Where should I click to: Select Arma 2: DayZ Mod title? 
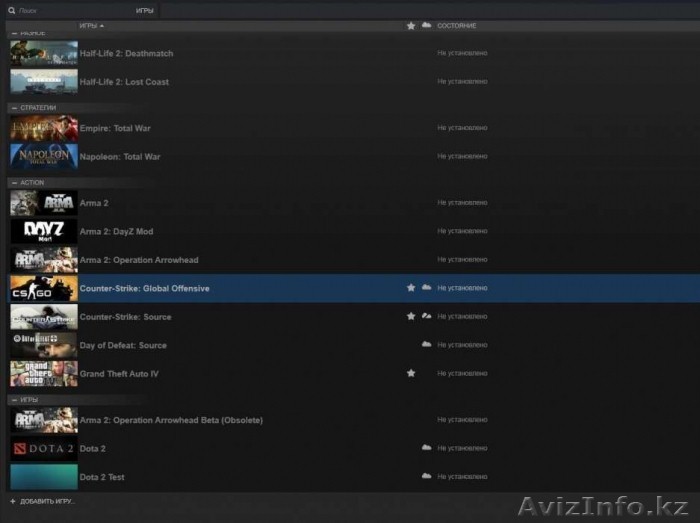(x=116, y=232)
